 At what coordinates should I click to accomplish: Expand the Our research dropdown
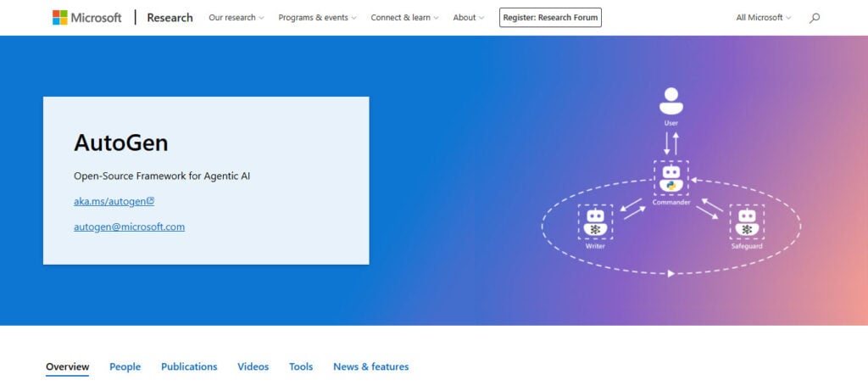pos(236,18)
